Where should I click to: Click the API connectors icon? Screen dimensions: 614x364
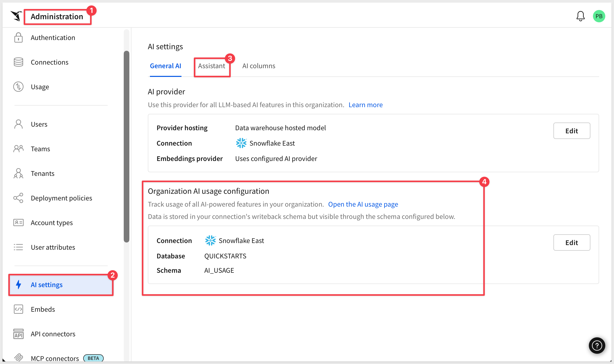[18, 334]
